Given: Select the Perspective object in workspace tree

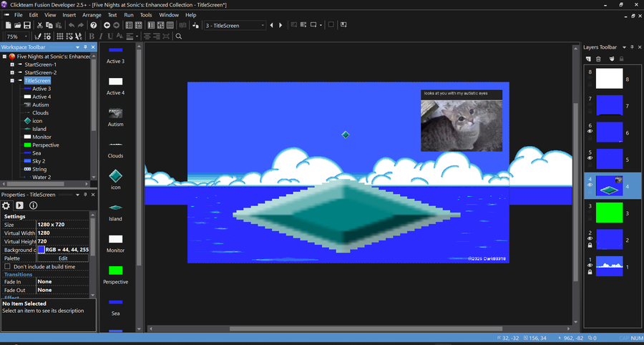Looking at the screenshot, I should (46, 145).
